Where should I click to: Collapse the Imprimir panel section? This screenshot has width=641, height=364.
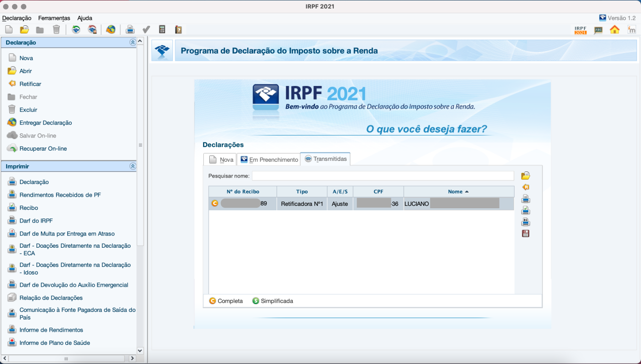pos(132,166)
